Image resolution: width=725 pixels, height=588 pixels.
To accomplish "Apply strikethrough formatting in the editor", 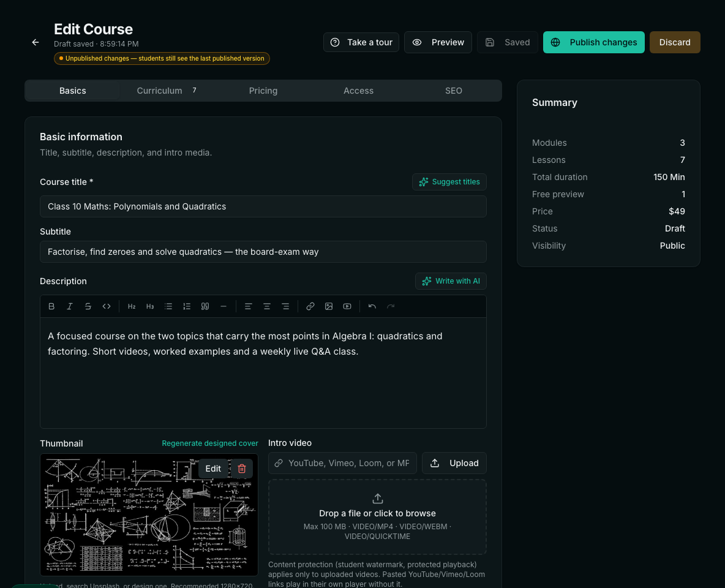I will [x=88, y=306].
